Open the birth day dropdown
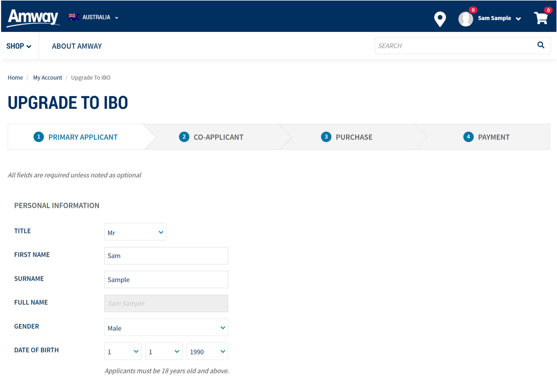The width and height of the screenshot is (557, 392). tap(123, 351)
